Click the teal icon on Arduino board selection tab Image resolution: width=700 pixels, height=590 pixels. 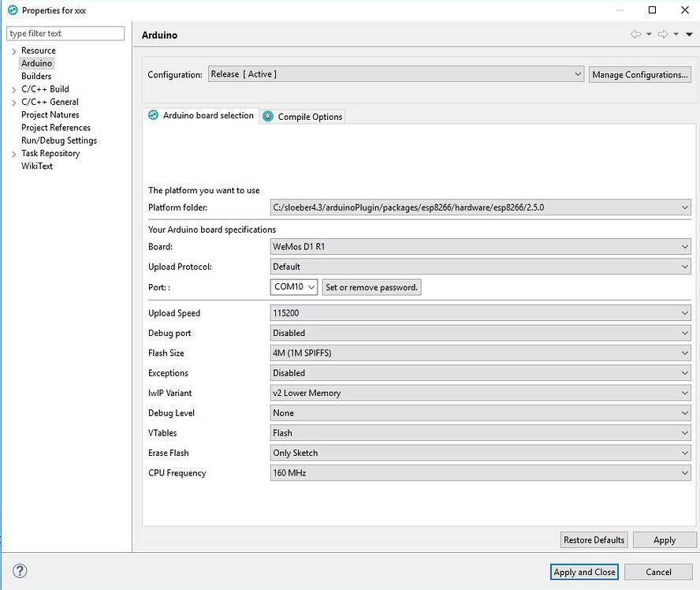click(x=151, y=115)
